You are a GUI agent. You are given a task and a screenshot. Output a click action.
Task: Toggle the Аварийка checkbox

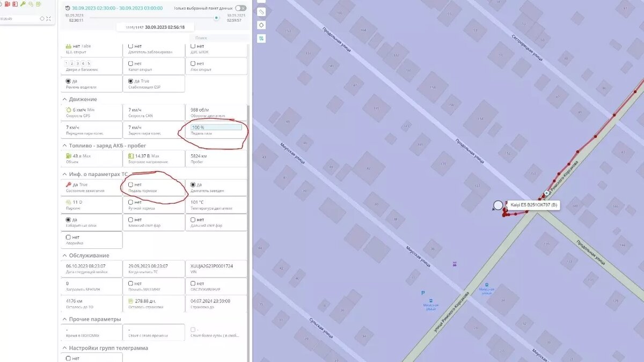click(69, 237)
